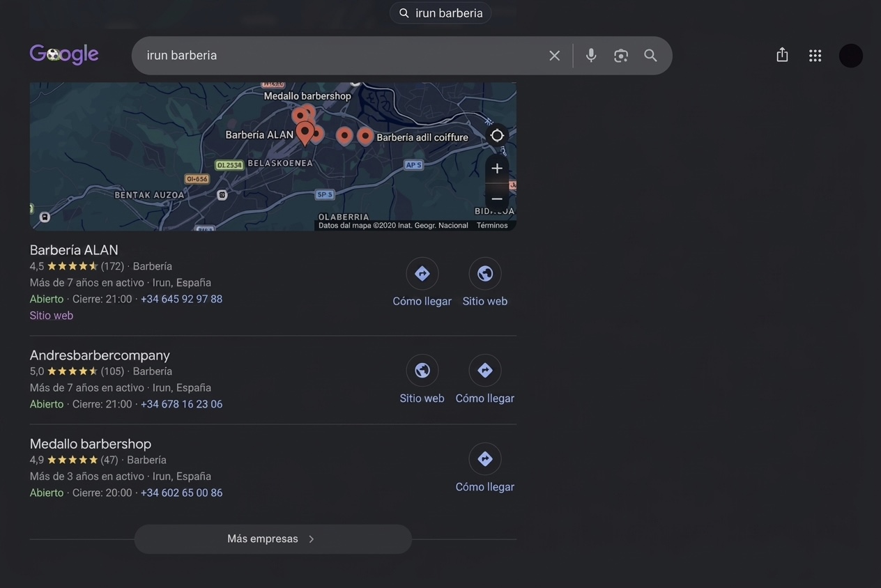Open the purple Sitio web link under Barbería ALAN
The image size is (881, 588).
52,316
